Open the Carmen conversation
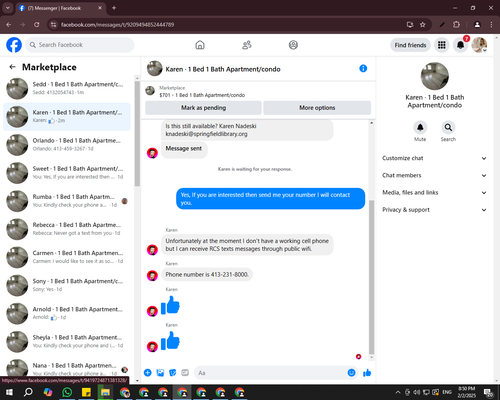This screenshot has width=500, height=400. (x=67, y=257)
